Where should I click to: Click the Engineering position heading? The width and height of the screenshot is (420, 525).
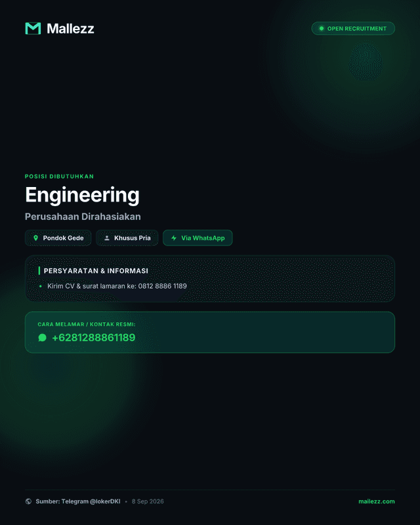(82, 195)
